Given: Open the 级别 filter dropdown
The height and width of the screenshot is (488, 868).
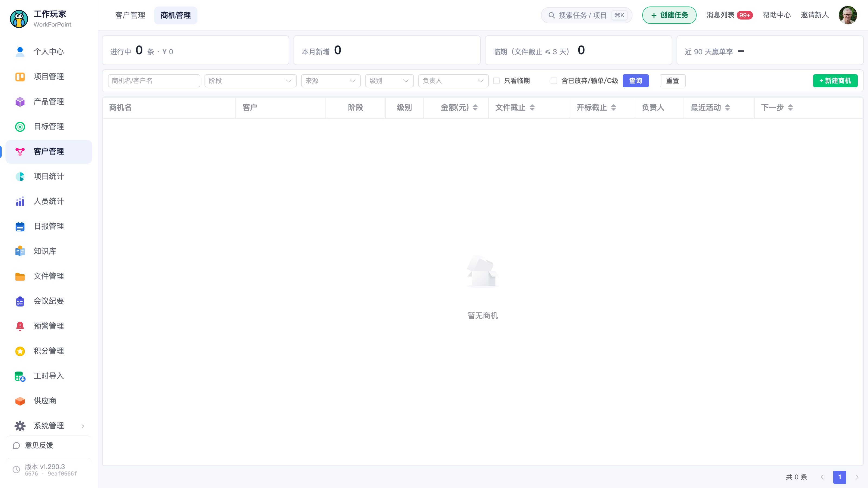Looking at the screenshot, I should [x=389, y=81].
